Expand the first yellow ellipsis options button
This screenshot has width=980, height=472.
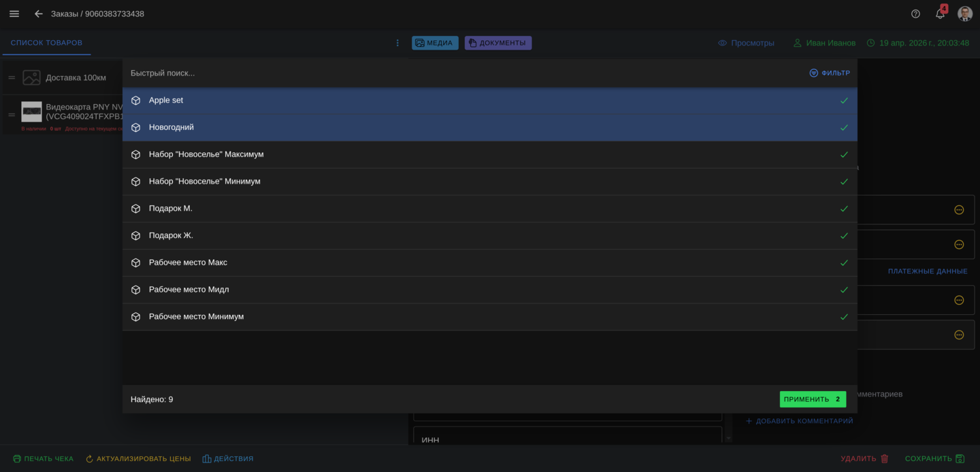tap(959, 210)
